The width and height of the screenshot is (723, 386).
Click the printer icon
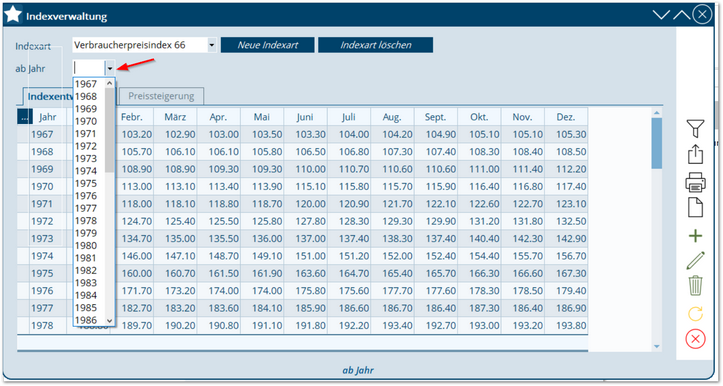coord(695,182)
